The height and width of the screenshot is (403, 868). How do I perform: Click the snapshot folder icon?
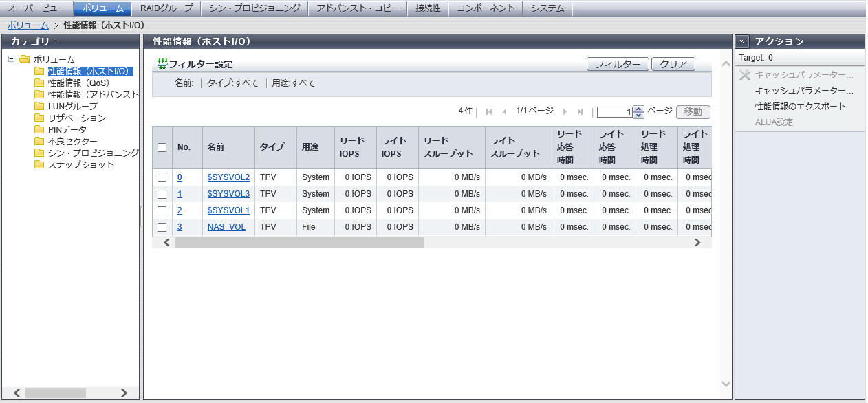tap(39, 165)
